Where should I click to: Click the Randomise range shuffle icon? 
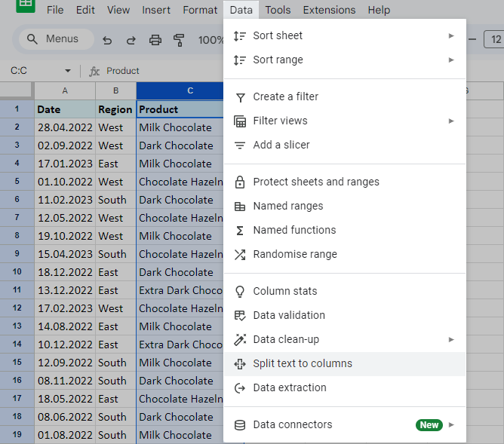point(240,255)
